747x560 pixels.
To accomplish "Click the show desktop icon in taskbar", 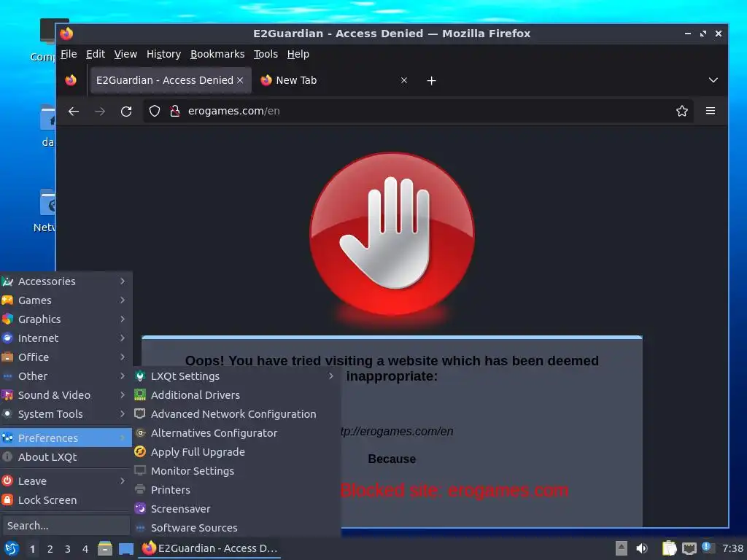I will 125,548.
